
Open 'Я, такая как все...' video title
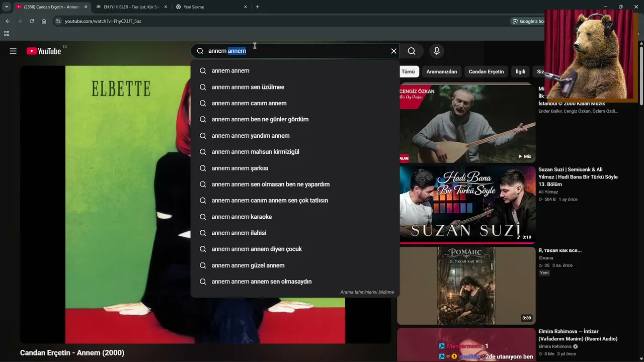click(x=560, y=250)
